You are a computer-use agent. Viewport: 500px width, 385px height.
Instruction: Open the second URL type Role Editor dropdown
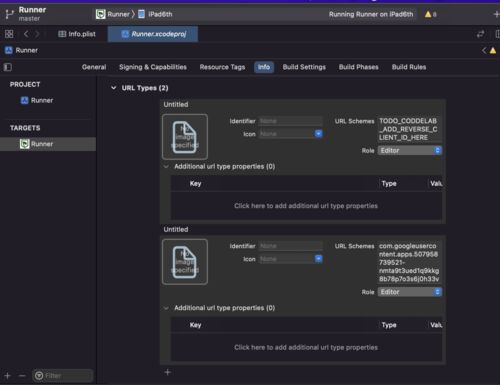410,292
